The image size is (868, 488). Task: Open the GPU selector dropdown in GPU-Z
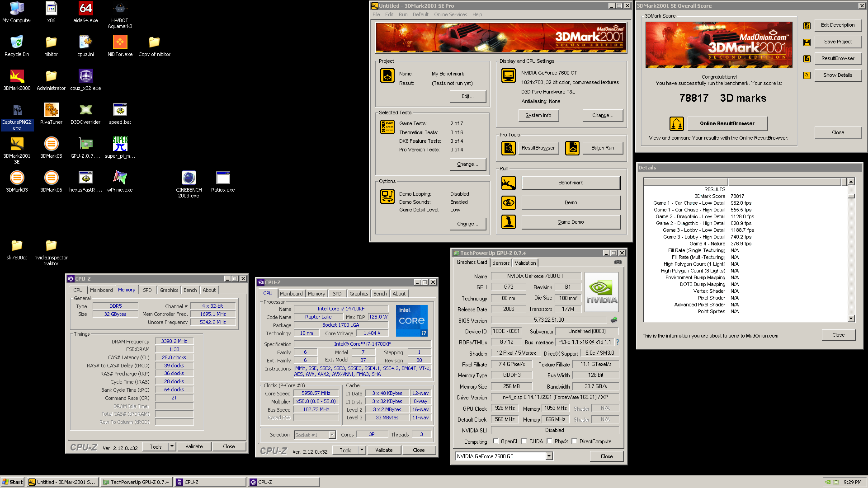(x=549, y=456)
